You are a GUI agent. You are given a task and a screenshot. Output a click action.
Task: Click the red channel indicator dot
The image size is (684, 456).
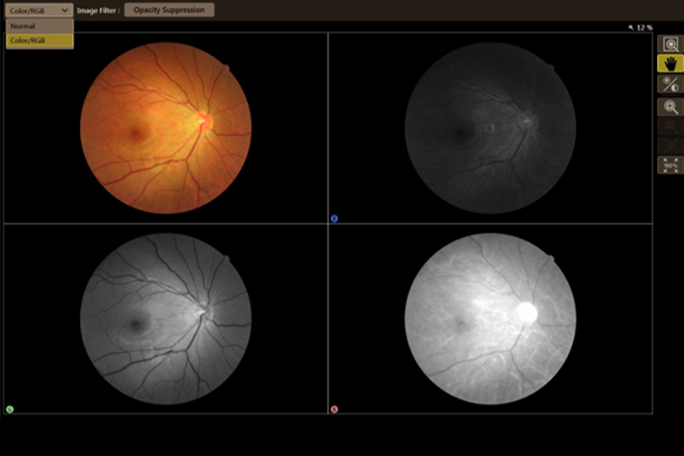coord(334,409)
